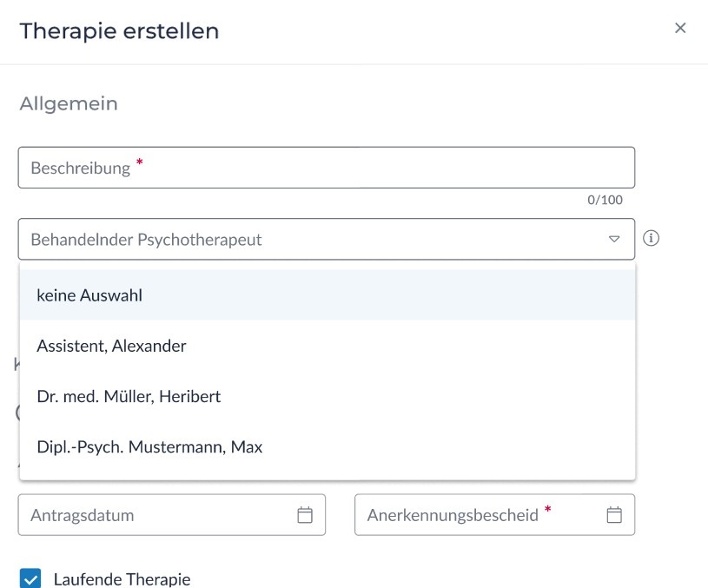Collapse the dropdown via its arrow icon
708x588 pixels.
(614, 239)
